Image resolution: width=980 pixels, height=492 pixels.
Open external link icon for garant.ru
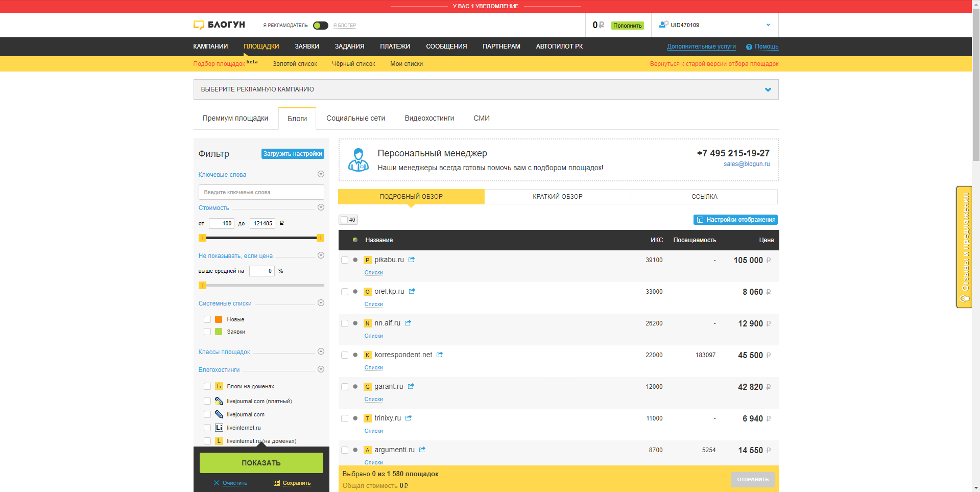[x=411, y=386]
